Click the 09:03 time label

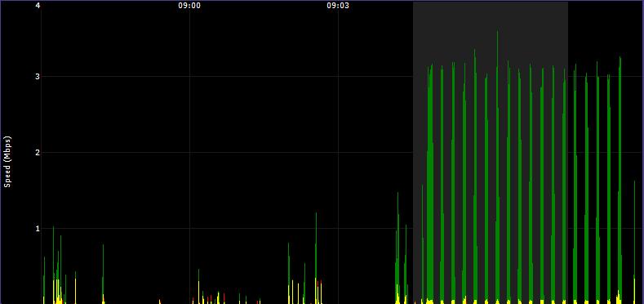click(338, 6)
